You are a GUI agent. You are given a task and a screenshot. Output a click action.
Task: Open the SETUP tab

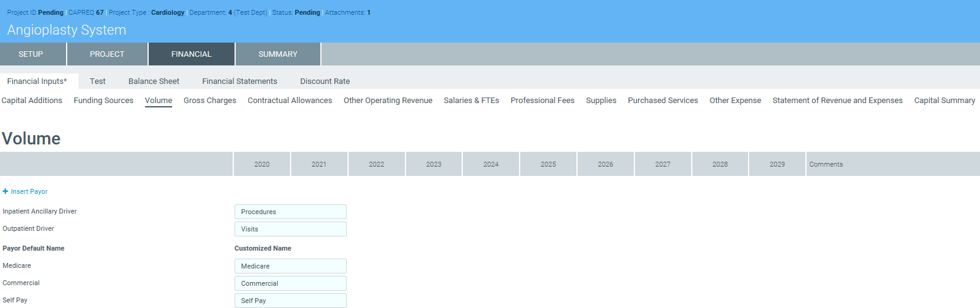click(x=31, y=54)
